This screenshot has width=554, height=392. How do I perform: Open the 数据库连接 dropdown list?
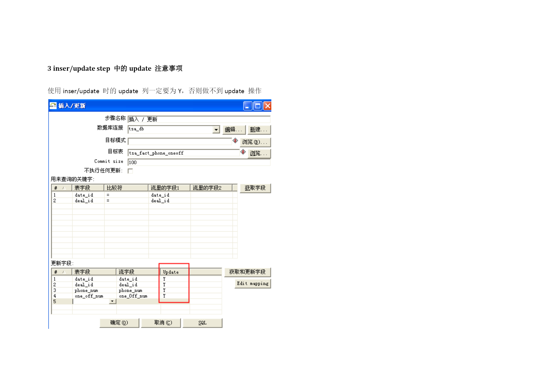click(216, 130)
